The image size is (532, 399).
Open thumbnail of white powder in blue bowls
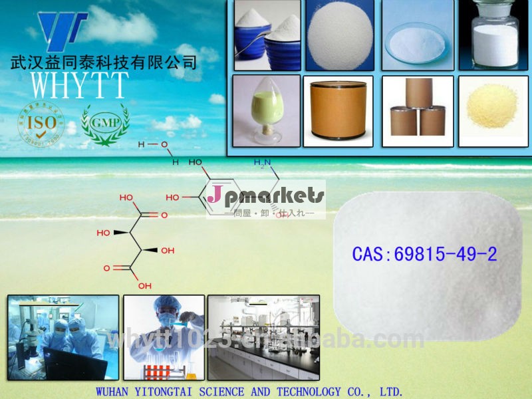267,35
